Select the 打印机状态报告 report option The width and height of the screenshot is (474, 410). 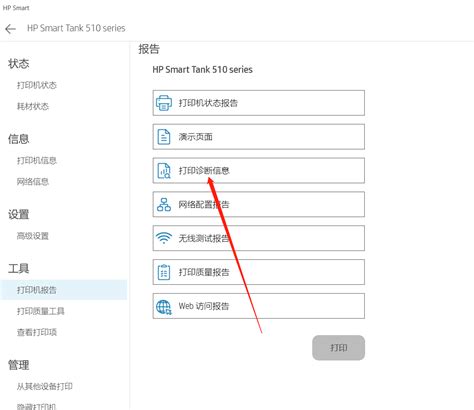coord(259,103)
